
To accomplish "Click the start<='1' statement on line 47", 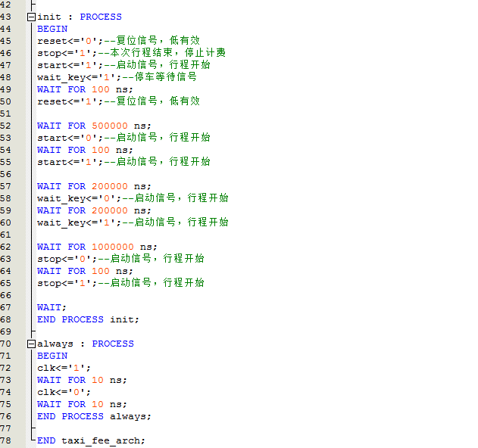I will [x=70, y=66].
